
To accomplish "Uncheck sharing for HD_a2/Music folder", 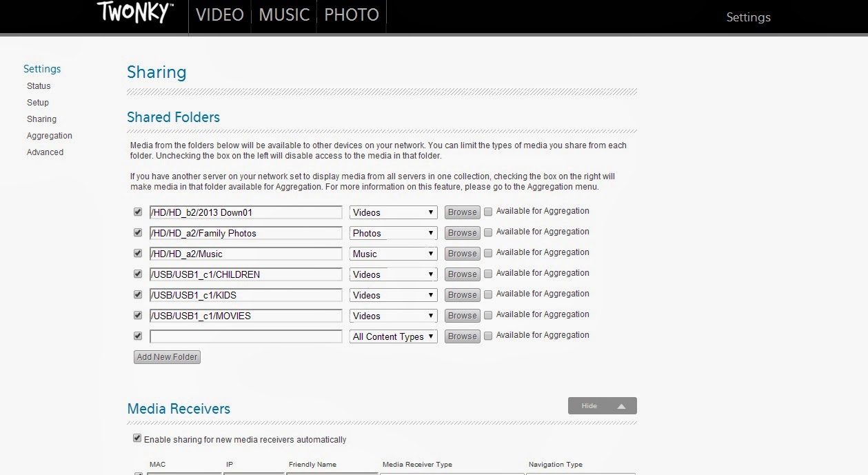I will [x=138, y=253].
